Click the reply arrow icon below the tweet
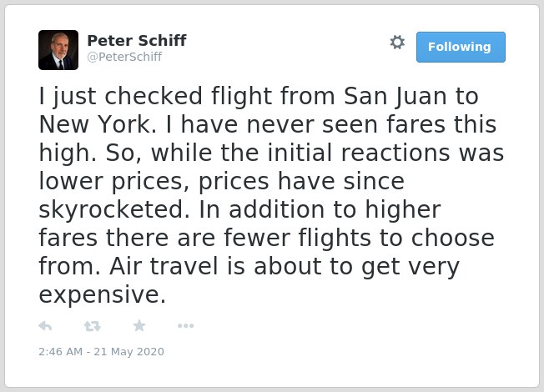The height and width of the screenshot is (392, 544). [x=45, y=326]
